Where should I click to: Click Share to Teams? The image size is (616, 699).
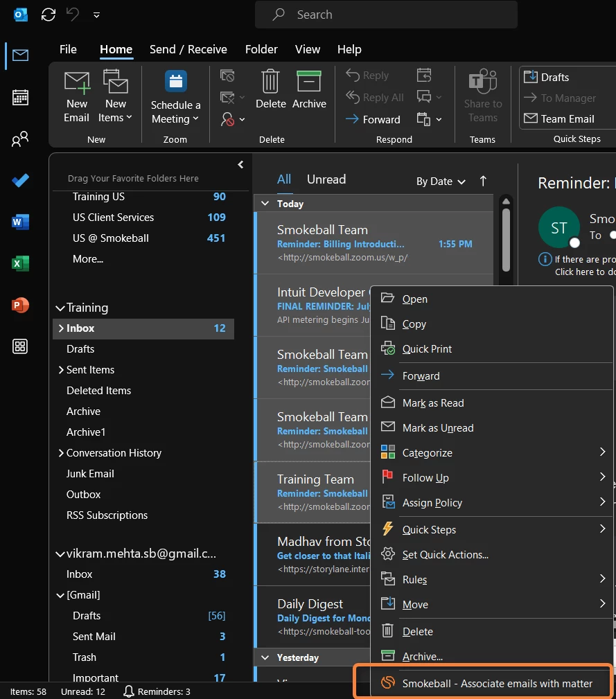pyautogui.click(x=483, y=96)
